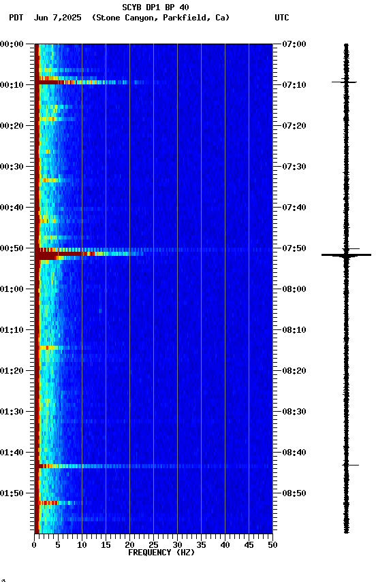Screen dimensions: 376x588
Task: Click the frequency axis tick label 0
Action: pyautogui.click(x=35, y=545)
